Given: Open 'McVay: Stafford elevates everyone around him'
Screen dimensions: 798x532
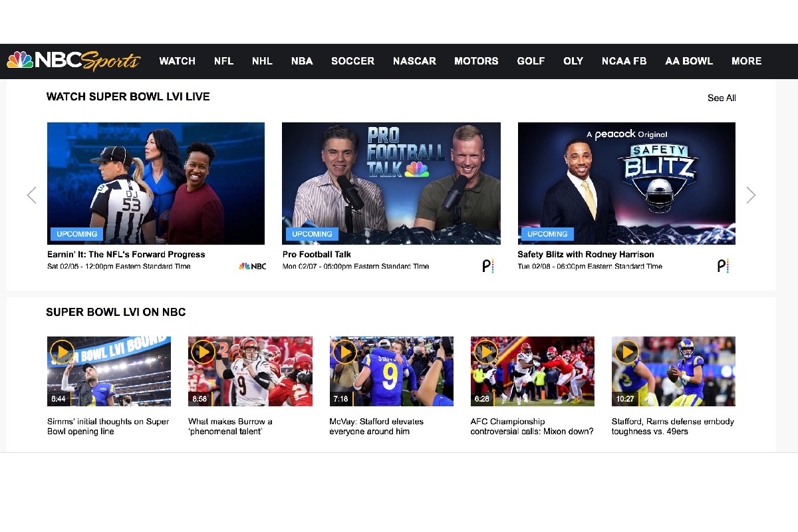Looking at the screenshot, I should point(376,426).
